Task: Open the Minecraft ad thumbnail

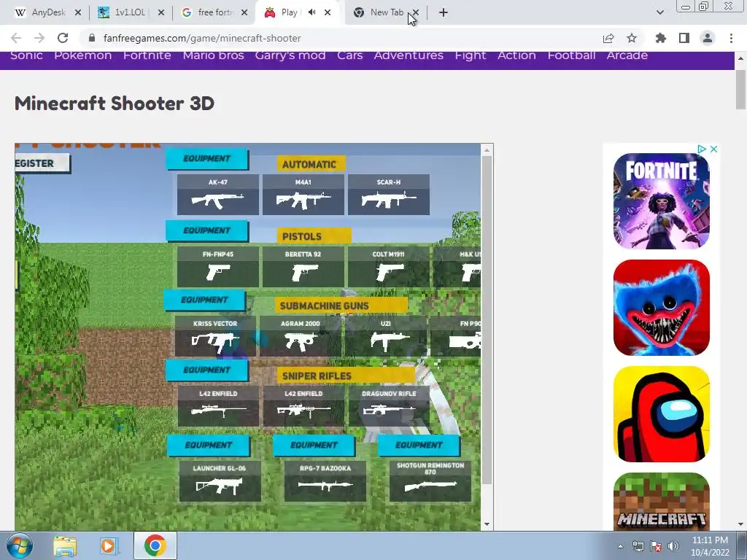Action: click(661, 502)
